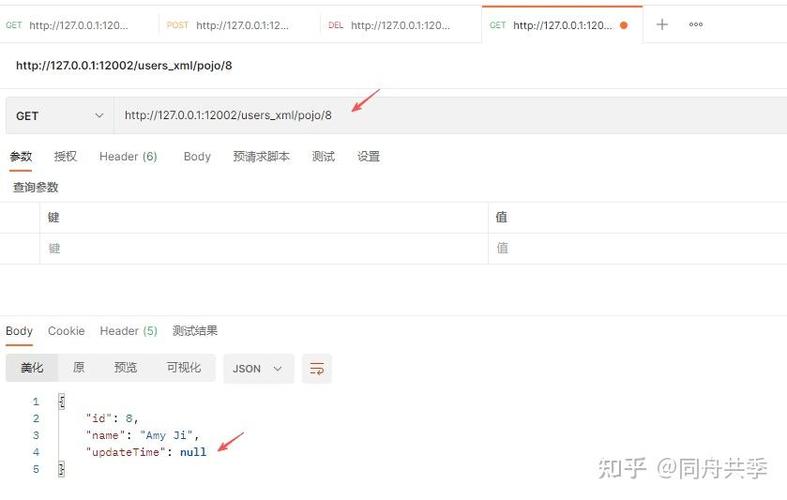Click the "id": 8 line in response
The image size is (787, 500).
pos(111,418)
